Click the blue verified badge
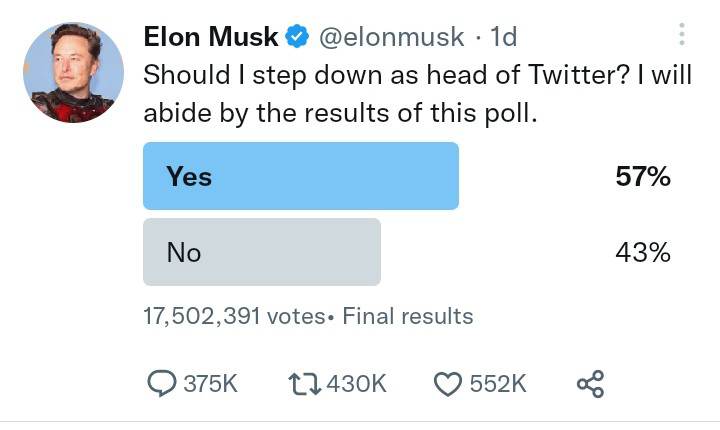Image resolution: width=720 pixels, height=430 pixels. pos(297,38)
